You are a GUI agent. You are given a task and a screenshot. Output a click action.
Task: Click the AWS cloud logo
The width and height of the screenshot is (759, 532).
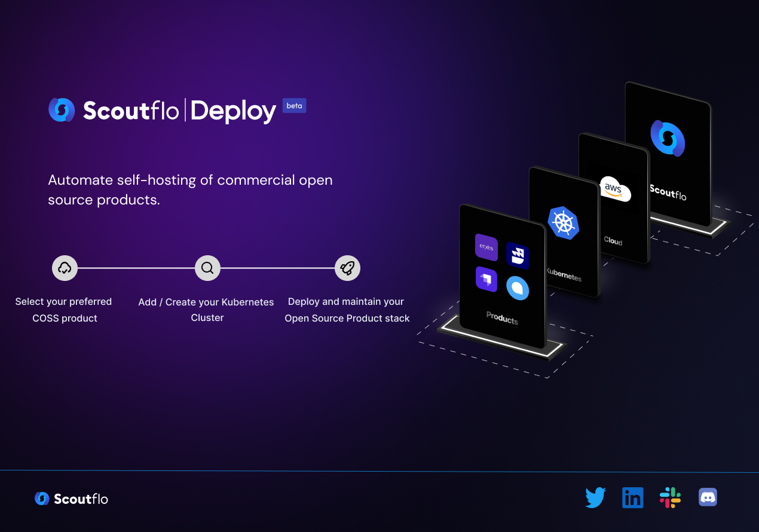614,189
